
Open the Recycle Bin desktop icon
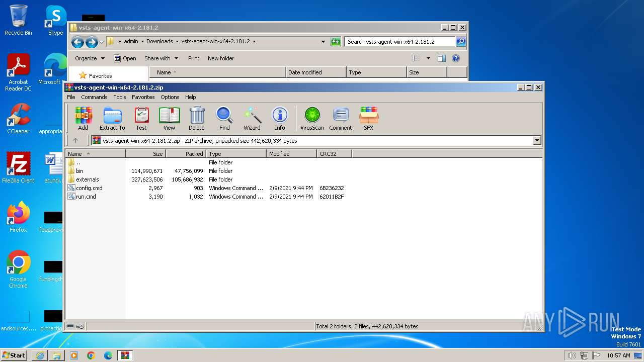pos(18,20)
